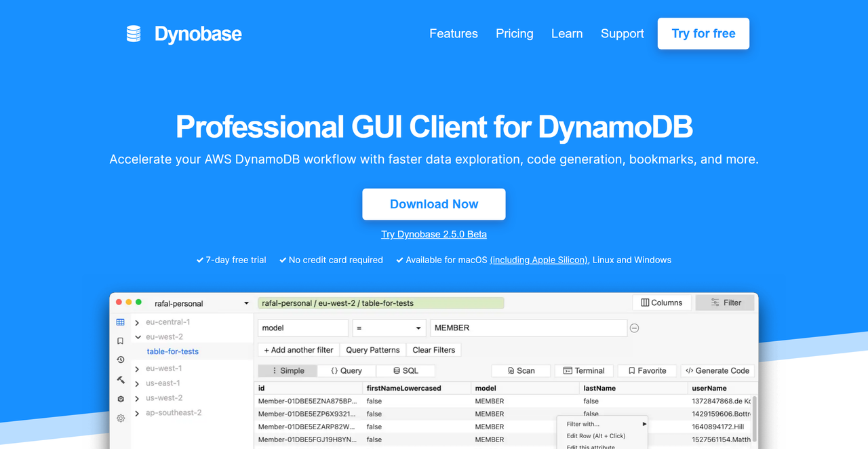Click Add another filter button
The image size is (868, 449).
tap(299, 350)
